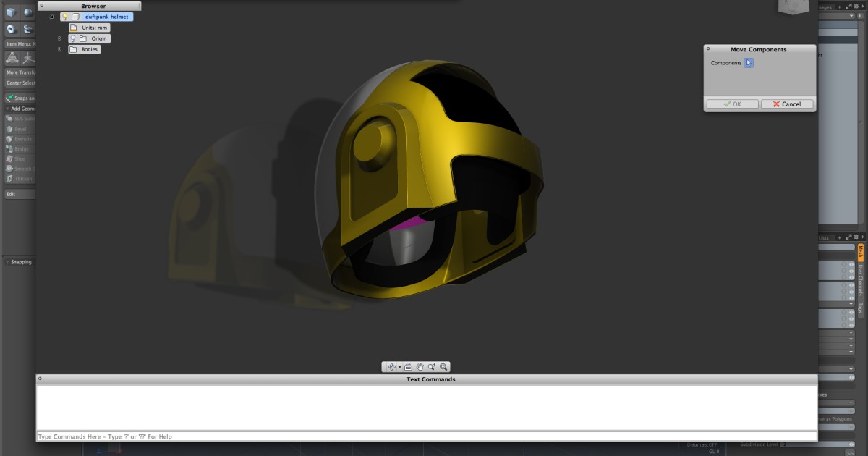Toggle the lightbulb visibility for duftpunk helmet
The image size is (868, 456).
(x=65, y=16)
